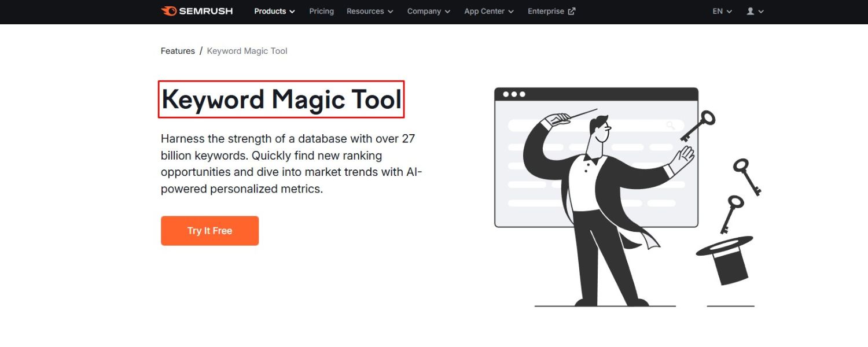
Task: Select Products in the top menu
Action: [270, 11]
